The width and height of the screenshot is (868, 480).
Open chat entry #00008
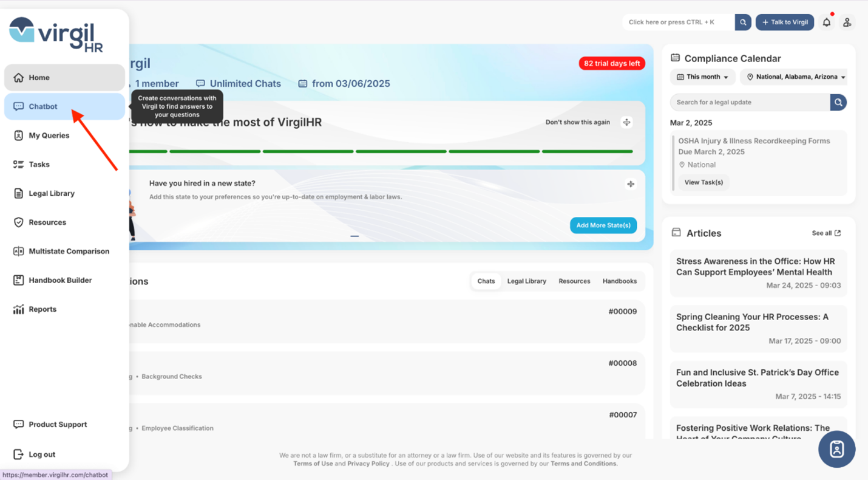(x=387, y=372)
